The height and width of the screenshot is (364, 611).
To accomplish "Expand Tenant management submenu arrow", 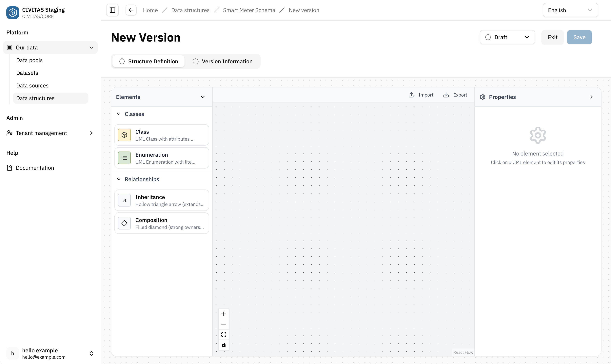I will coord(91,133).
